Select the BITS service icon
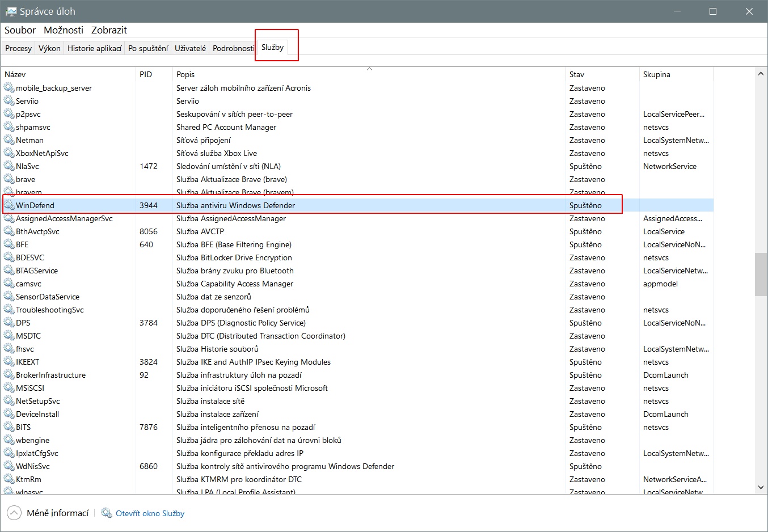This screenshot has height=532, width=768. (9, 427)
